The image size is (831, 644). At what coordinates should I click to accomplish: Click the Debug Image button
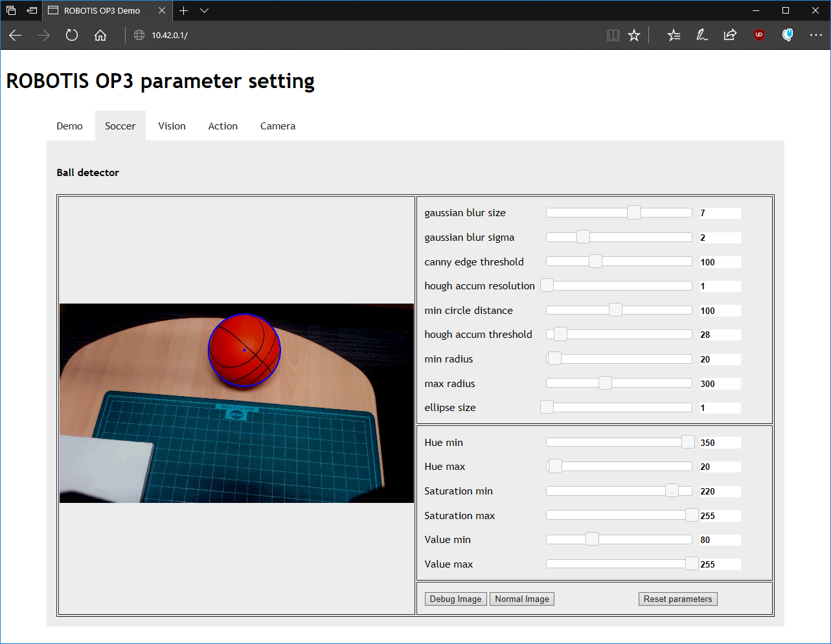click(x=455, y=599)
